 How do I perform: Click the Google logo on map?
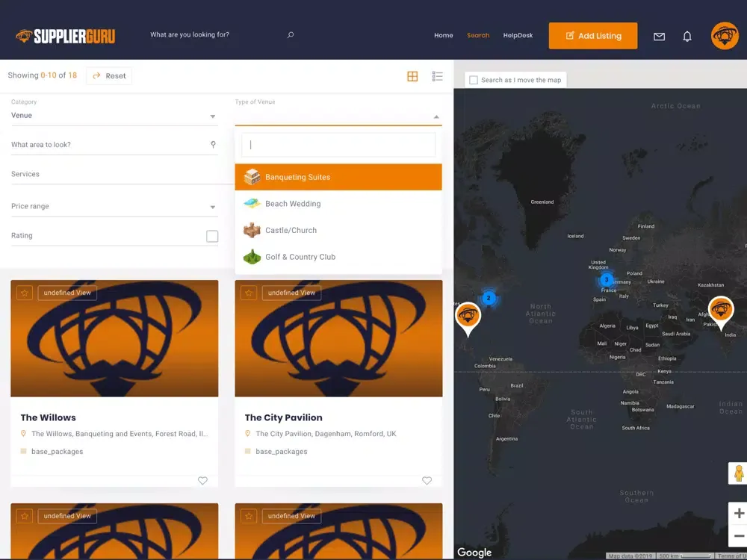tap(474, 553)
